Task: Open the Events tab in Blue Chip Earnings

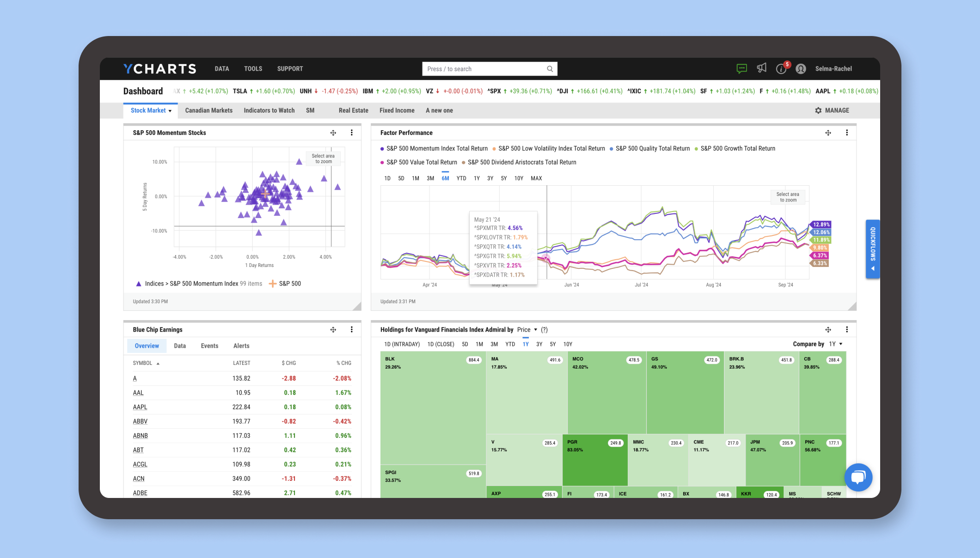Action: click(x=209, y=346)
